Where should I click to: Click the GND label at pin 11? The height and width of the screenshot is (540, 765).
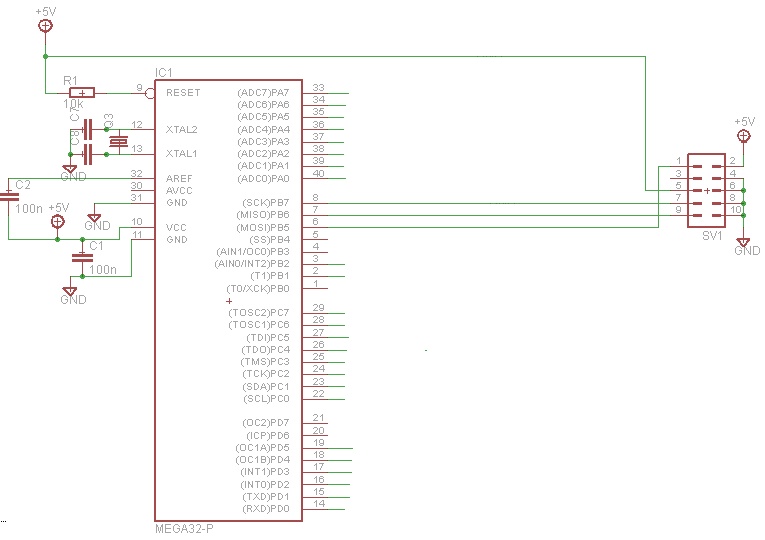(x=177, y=240)
